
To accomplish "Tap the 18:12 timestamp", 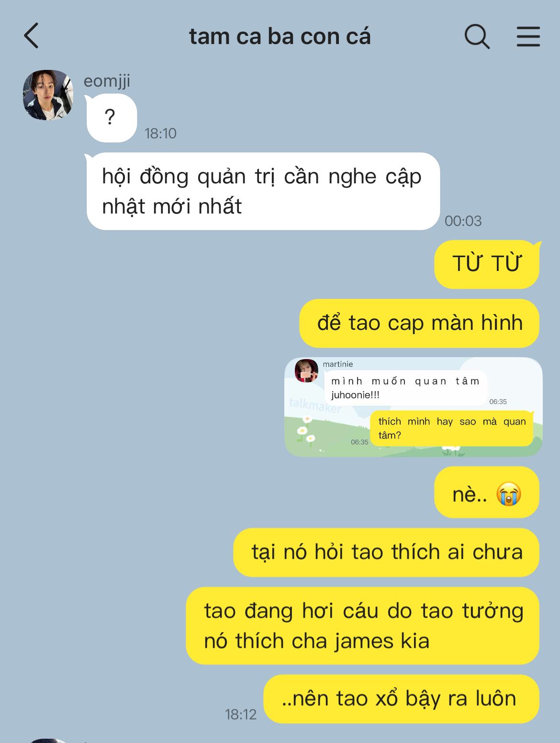I will (241, 714).
